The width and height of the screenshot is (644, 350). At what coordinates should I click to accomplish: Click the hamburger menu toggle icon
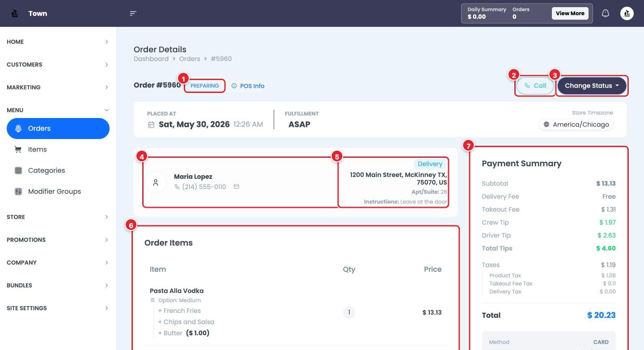click(133, 13)
